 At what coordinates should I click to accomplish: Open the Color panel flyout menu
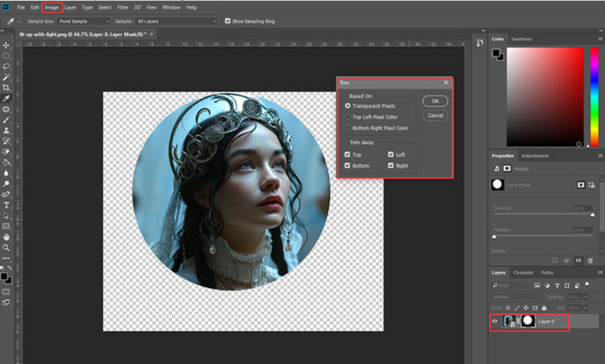600,39
